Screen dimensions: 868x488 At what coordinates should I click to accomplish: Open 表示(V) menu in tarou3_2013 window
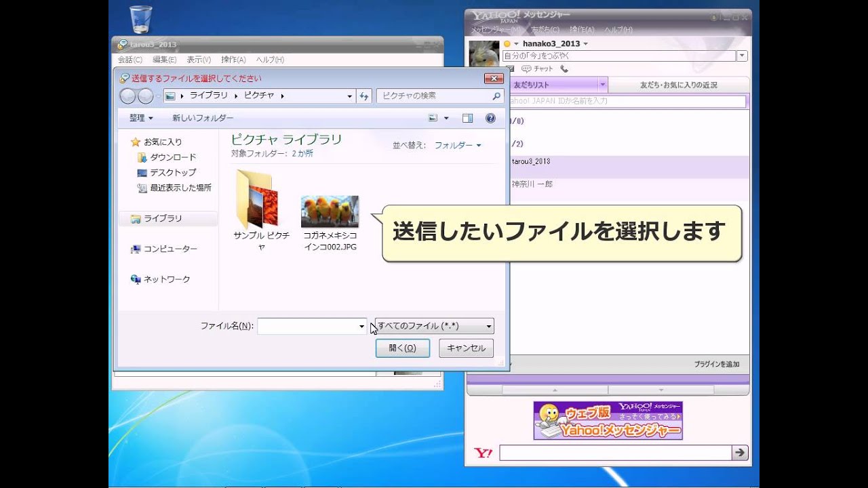199,60
